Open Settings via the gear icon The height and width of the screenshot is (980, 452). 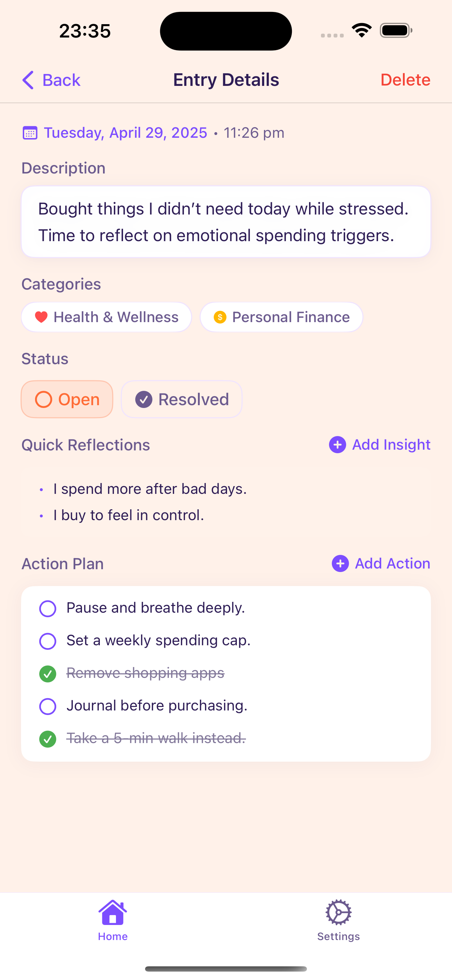pos(338,912)
